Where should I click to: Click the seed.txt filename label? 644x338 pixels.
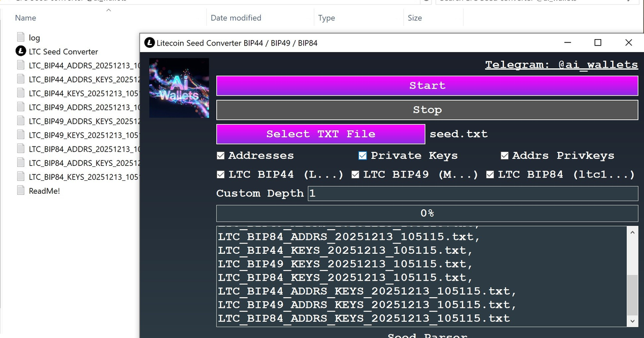pos(459,134)
